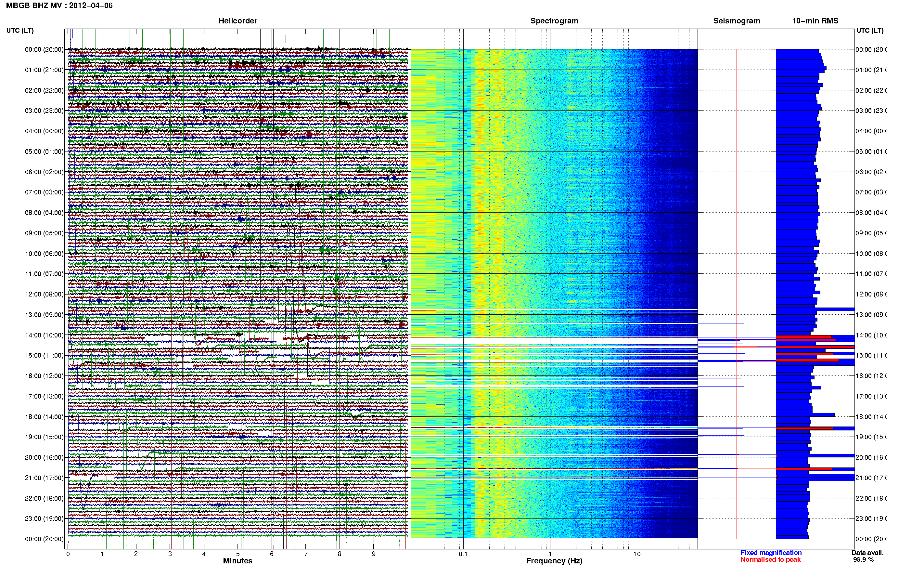924x578 pixels.
Task: Click the 04:00 (00:00) label on the left time axis
Action: click(44, 131)
